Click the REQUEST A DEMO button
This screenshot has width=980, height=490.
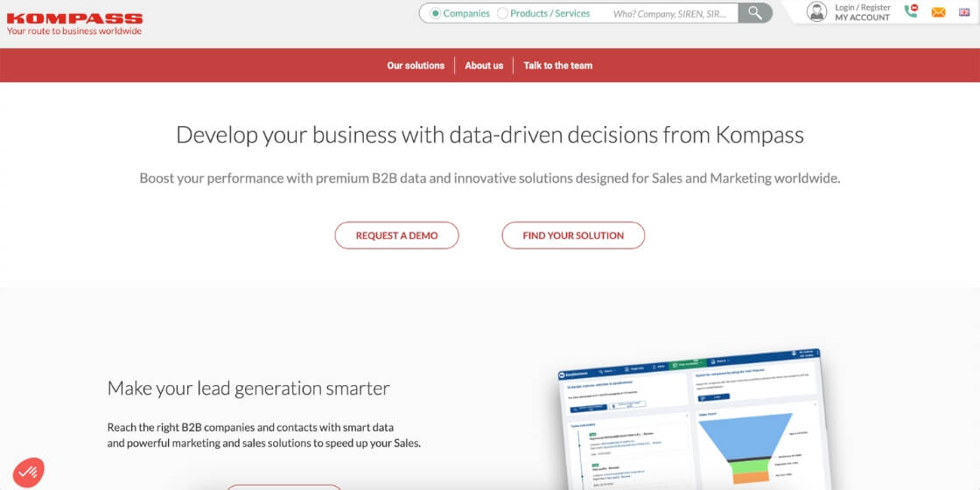pyautogui.click(x=397, y=235)
